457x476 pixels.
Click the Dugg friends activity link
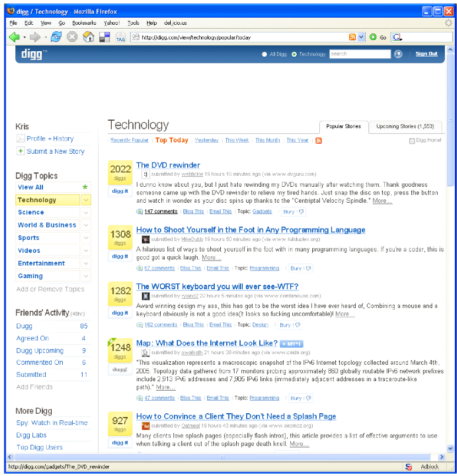pyautogui.click(x=24, y=326)
